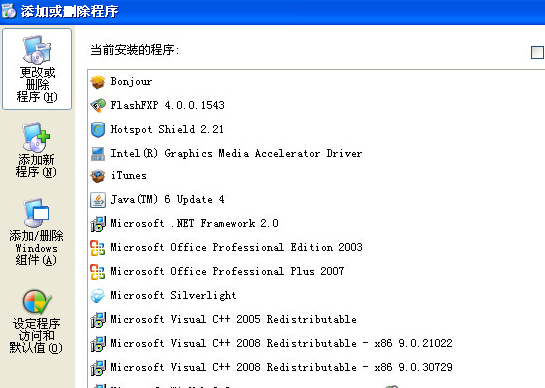Click the 添加/删除 Windows 组件(A) label
Viewport: 545px width, 388px height.
[x=36, y=248]
